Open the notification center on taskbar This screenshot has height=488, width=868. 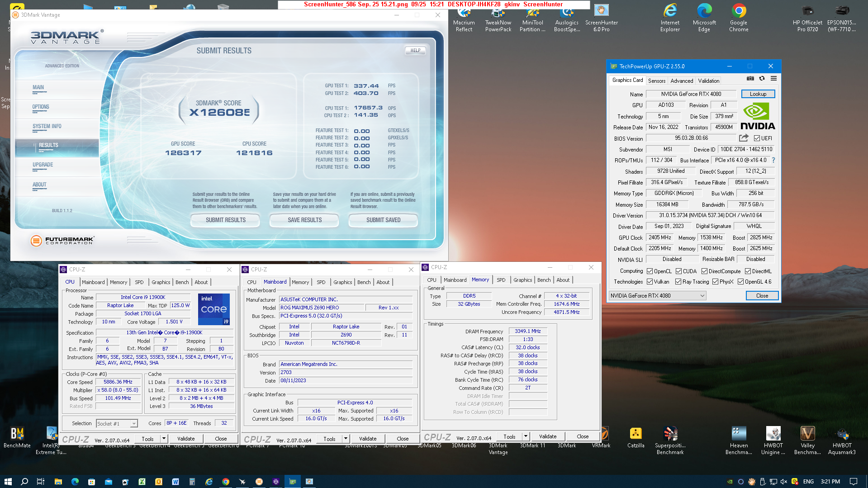[x=853, y=481]
